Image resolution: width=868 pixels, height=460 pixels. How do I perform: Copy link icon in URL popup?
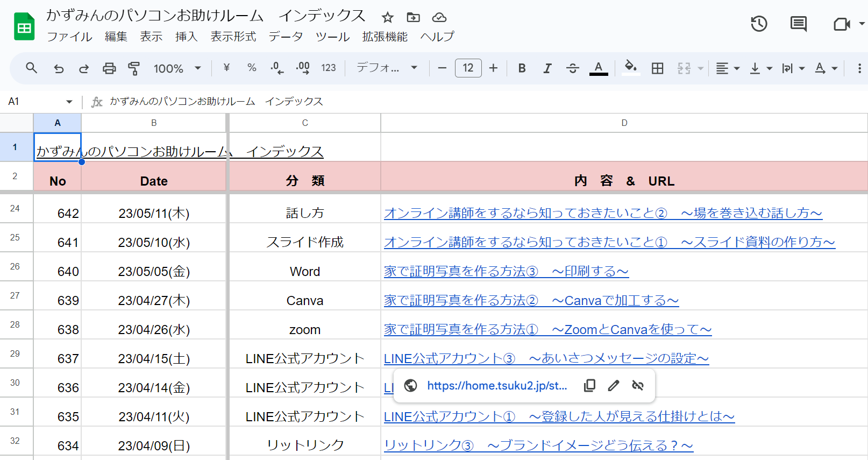coord(589,385)
